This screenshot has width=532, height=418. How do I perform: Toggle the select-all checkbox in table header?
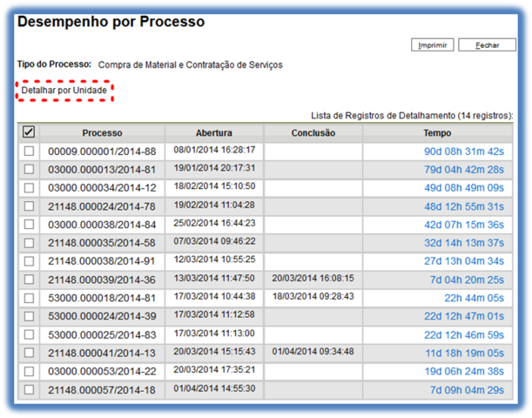coord(29,132)
